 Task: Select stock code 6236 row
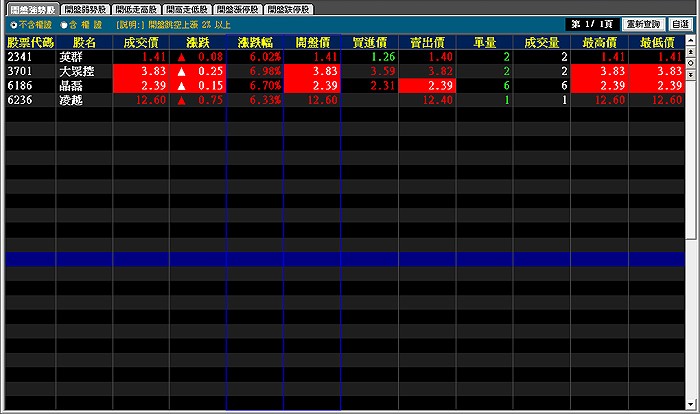[345, 100]
